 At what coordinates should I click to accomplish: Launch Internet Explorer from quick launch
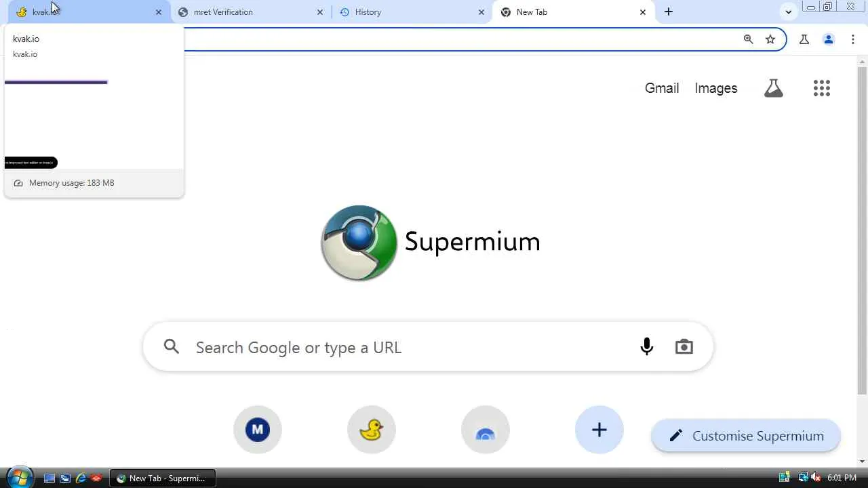click(x=81, y=478)
